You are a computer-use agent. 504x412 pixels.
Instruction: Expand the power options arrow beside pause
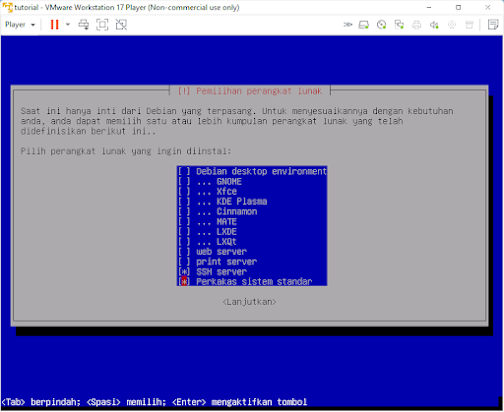pos(68,24)
